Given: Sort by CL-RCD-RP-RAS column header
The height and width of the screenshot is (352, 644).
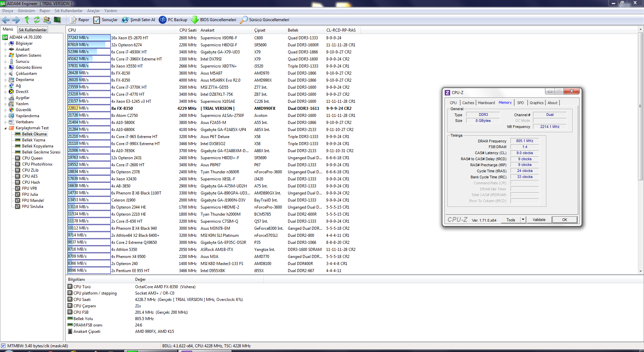Looking at the screenshot, I should coord(342,30).
